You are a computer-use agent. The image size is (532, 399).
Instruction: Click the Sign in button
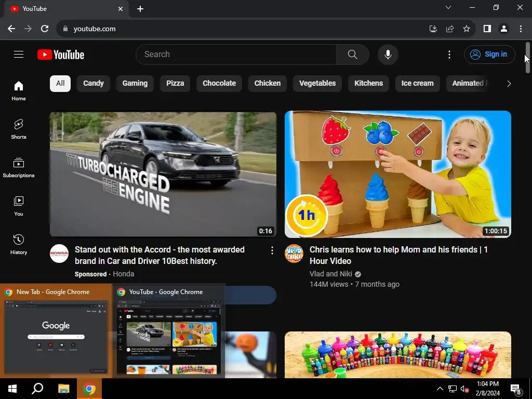(x=489, y=54)
